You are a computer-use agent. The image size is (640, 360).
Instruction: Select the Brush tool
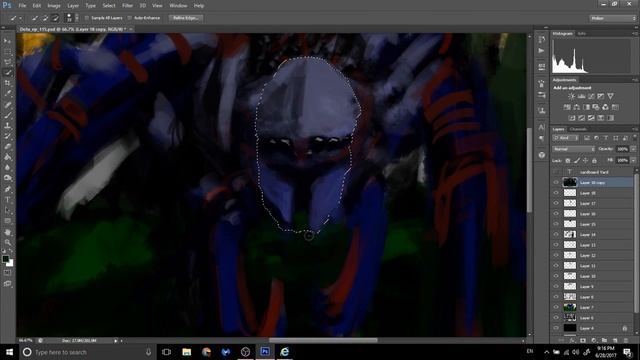click(x=7, y=116)
